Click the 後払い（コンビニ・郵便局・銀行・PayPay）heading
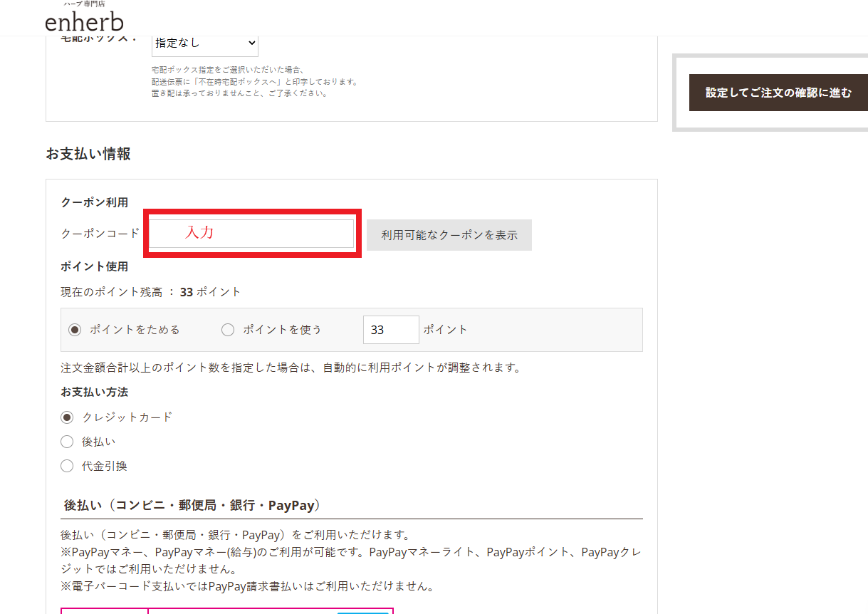 [189, 504]
